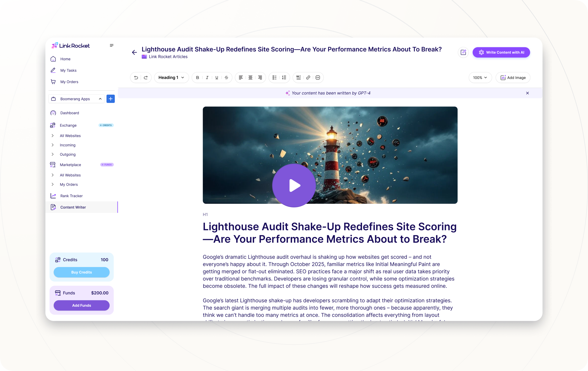Open the Link Rocket Articles folder
Image resolution: width=588 pixels, height=371 pixels.
coord(164,57)
